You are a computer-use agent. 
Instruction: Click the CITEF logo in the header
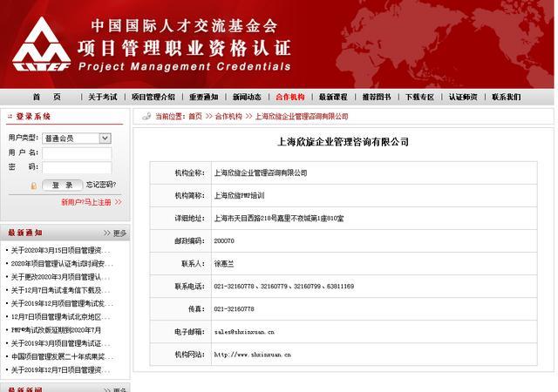click(x=42, y=44)
